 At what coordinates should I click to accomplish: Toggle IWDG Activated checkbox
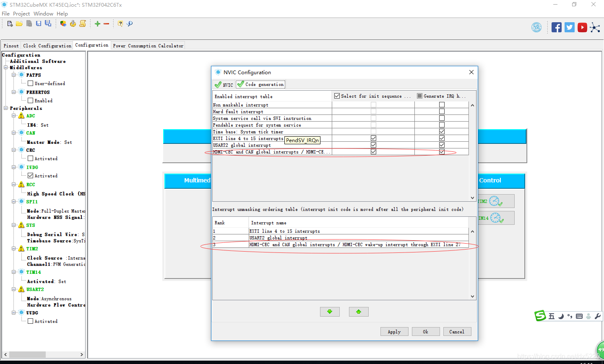click(30, 176)
